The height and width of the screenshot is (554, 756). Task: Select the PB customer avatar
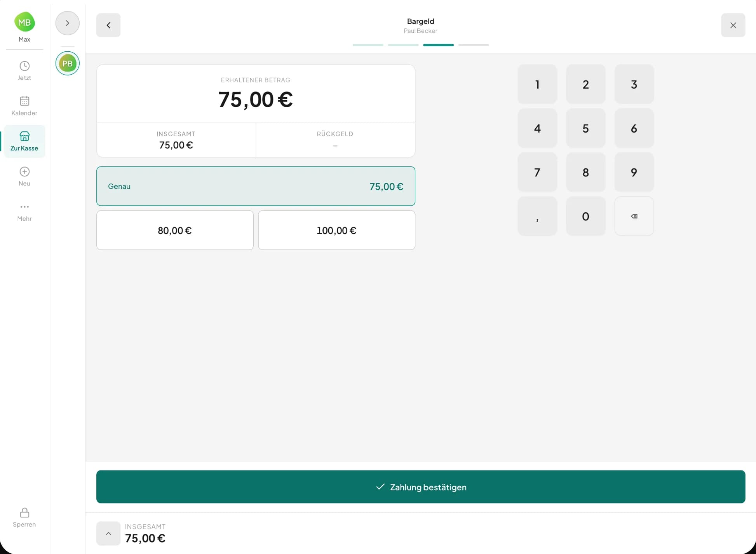point(68,63)
